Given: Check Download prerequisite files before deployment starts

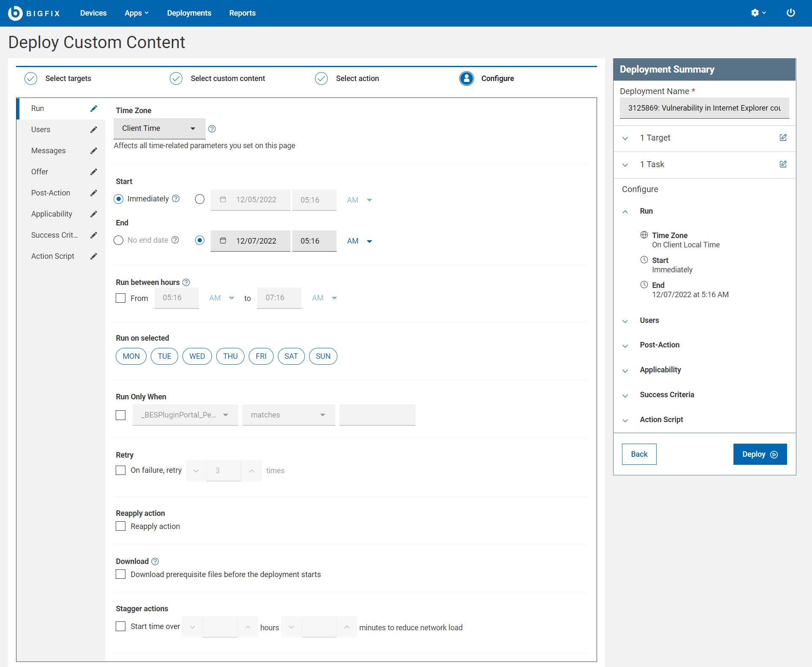Looking at the screenshot, I should [x=120, y=574].
